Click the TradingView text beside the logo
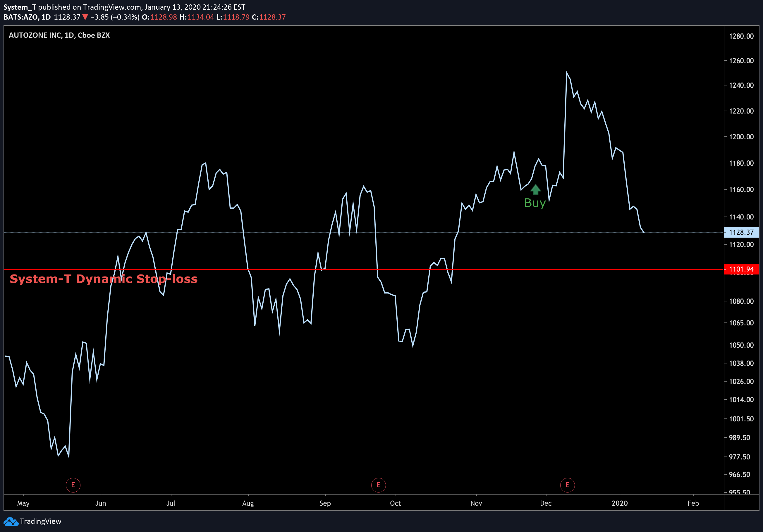Viewport: 763px width, 532px height. (41, 521)
